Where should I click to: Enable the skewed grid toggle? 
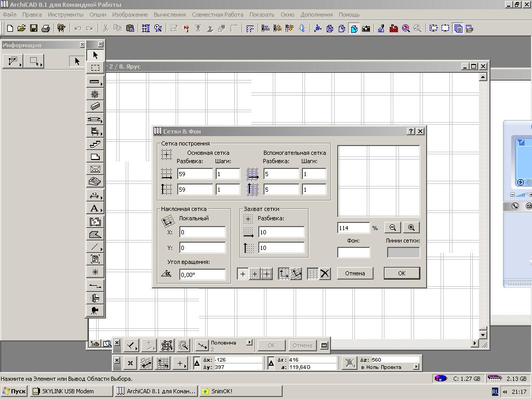point(296,274)
